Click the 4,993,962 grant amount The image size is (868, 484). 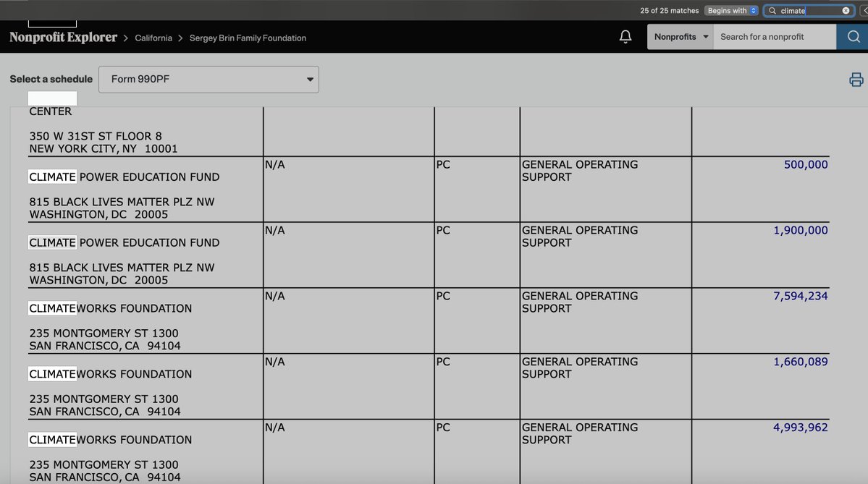pyautogui.click(x=801, y=427)
